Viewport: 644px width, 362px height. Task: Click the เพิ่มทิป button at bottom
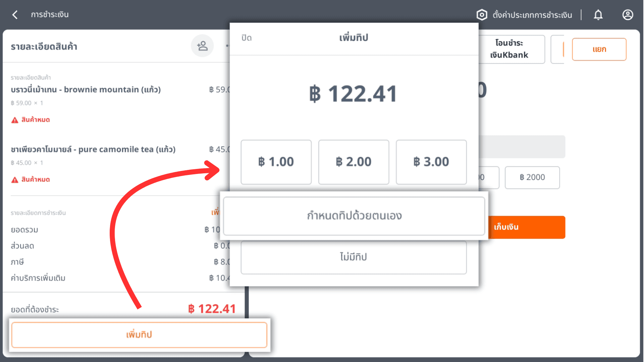coord(139,335)
